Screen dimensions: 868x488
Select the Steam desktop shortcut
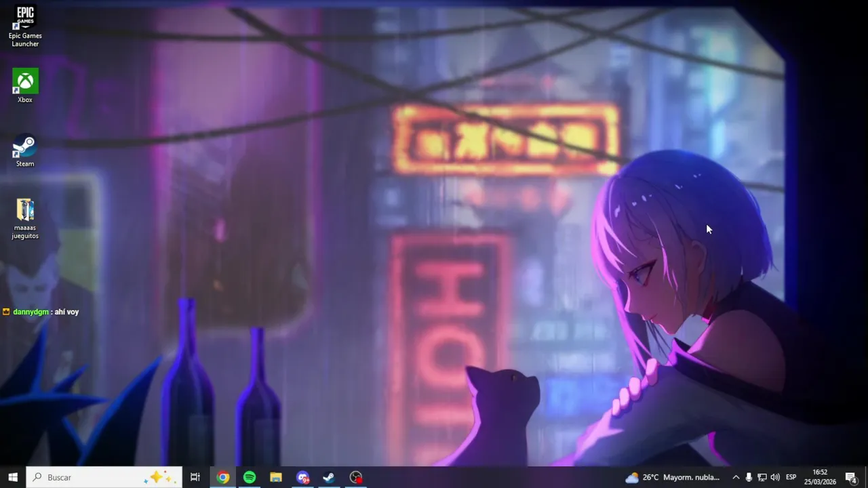click(25, 150)
